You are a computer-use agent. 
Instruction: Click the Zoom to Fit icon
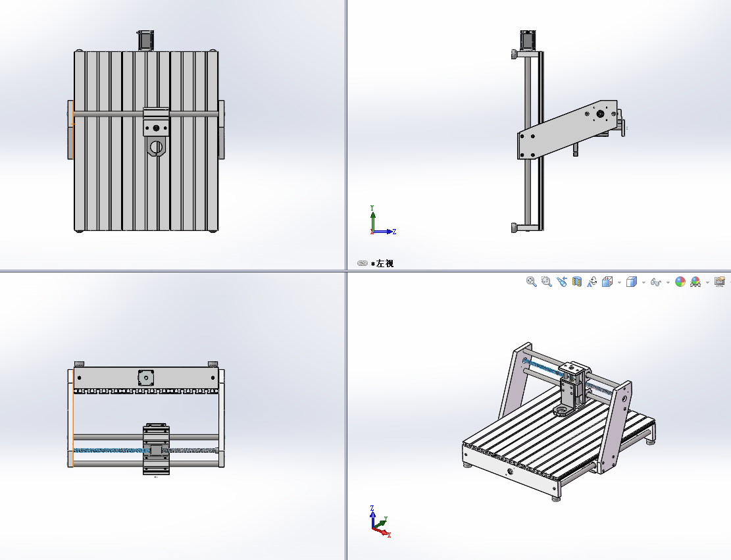coord(530,282)
